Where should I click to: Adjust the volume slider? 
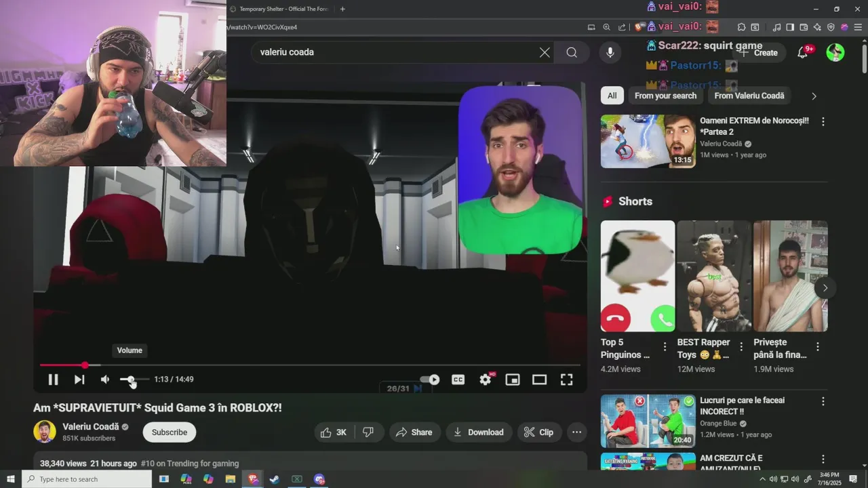(134, 380)
